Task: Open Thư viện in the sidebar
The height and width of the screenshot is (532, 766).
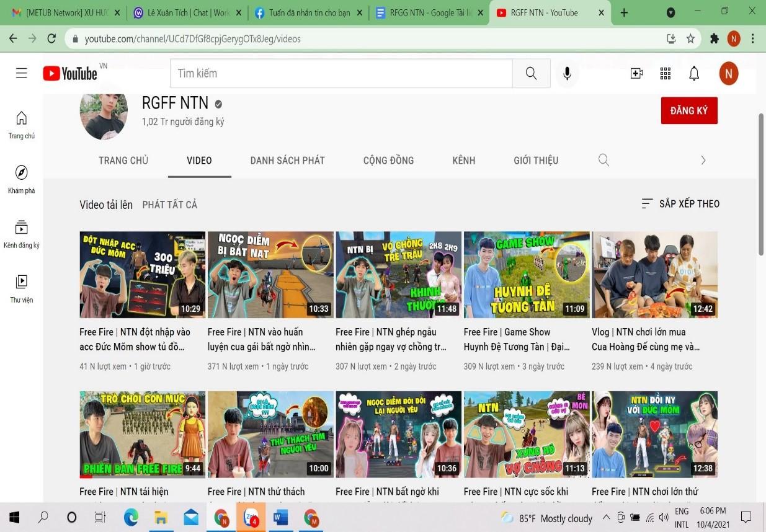Action: (21, 288)
